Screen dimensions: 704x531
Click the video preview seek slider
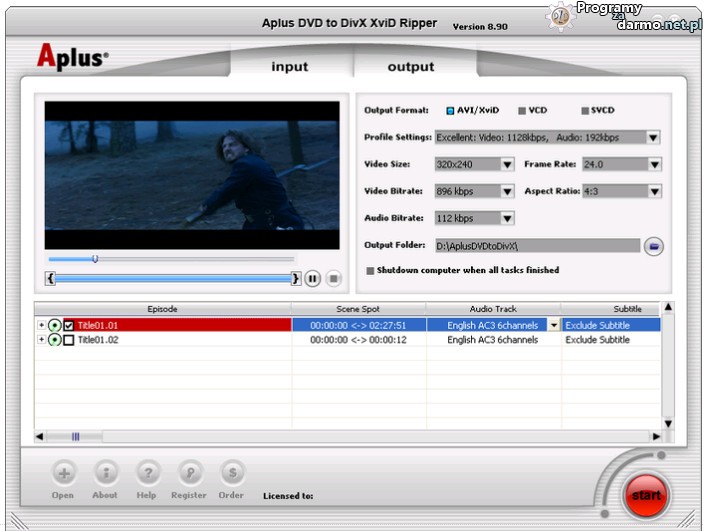coord(170,259)
